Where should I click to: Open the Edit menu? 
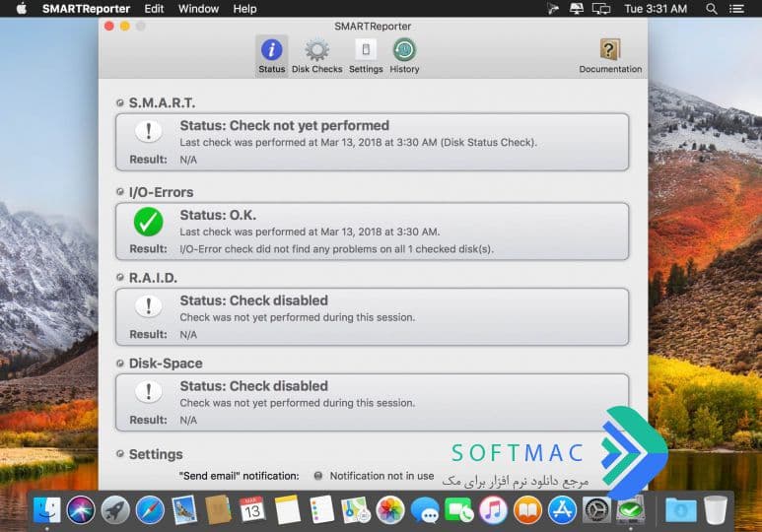click(x=154, y=9)
